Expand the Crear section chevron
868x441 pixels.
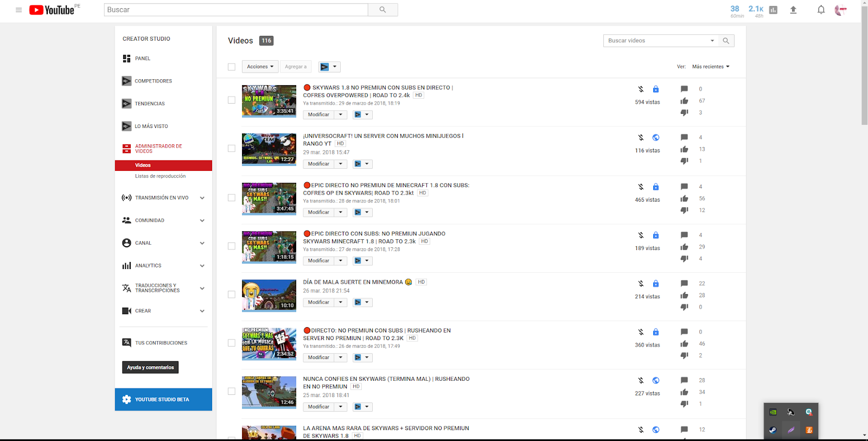click(x=202, y=311)
